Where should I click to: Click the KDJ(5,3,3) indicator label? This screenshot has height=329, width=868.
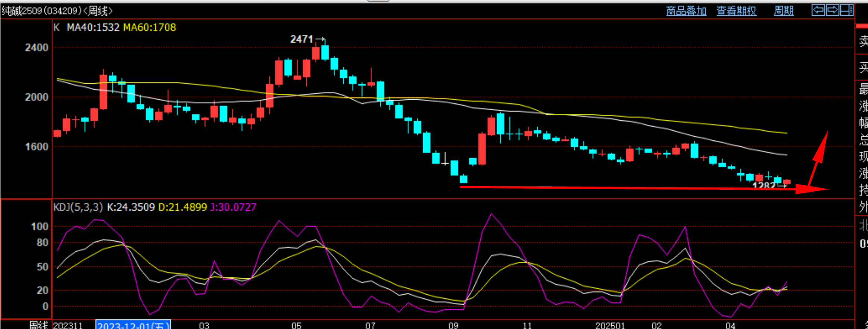point(78,207)
